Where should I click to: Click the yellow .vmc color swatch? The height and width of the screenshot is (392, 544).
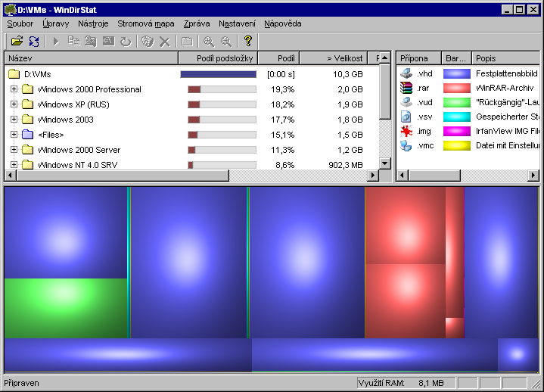(x=456, y=145)
